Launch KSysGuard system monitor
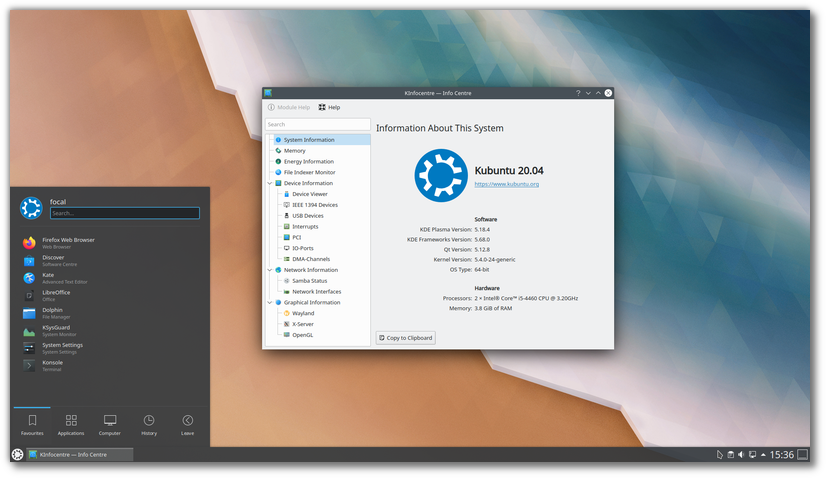Screen dimensions: 826x478 (x=110, y=330)
